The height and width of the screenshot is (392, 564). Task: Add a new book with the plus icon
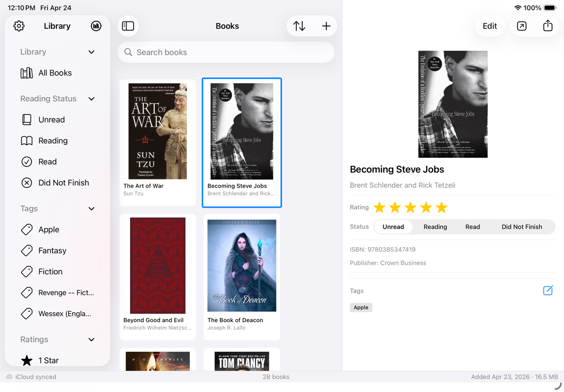[x=326, y=26]
